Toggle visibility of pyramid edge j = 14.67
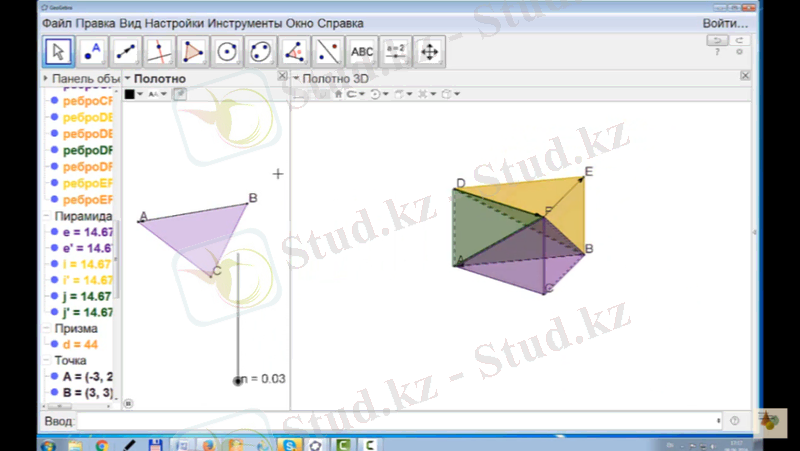Viewport: 800px width, 451px height. (x=55, y=296)
